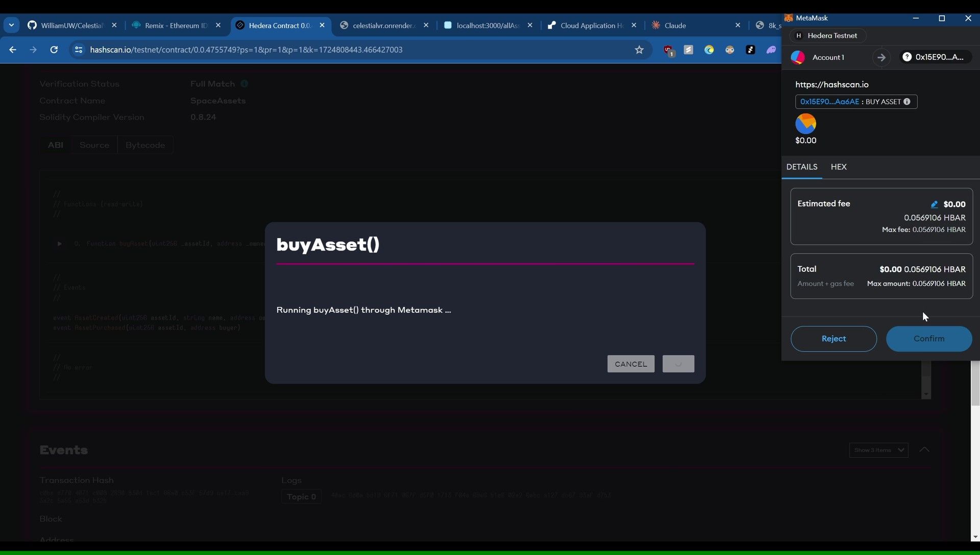Open WilliamUW/Celestial GitHub tab
The width and height of the screenshot is (980, 555).
point(71,25)
